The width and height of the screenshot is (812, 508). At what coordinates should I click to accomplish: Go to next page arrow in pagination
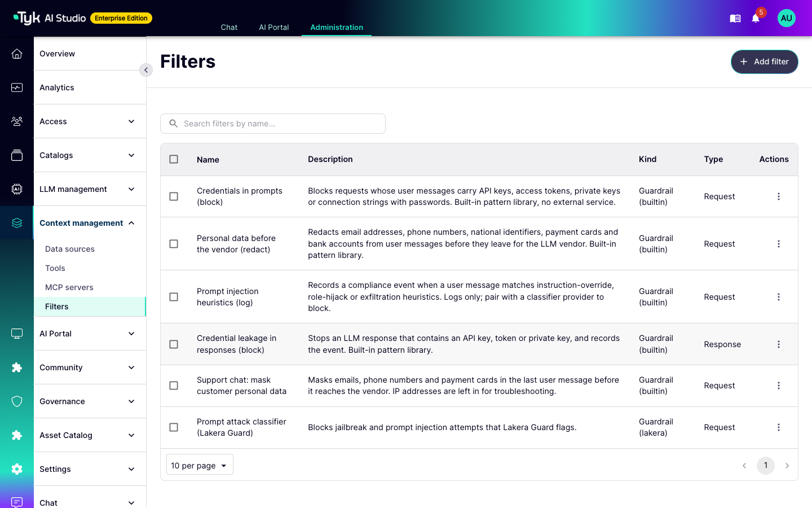pyautogui.click(x=787, y=466)
